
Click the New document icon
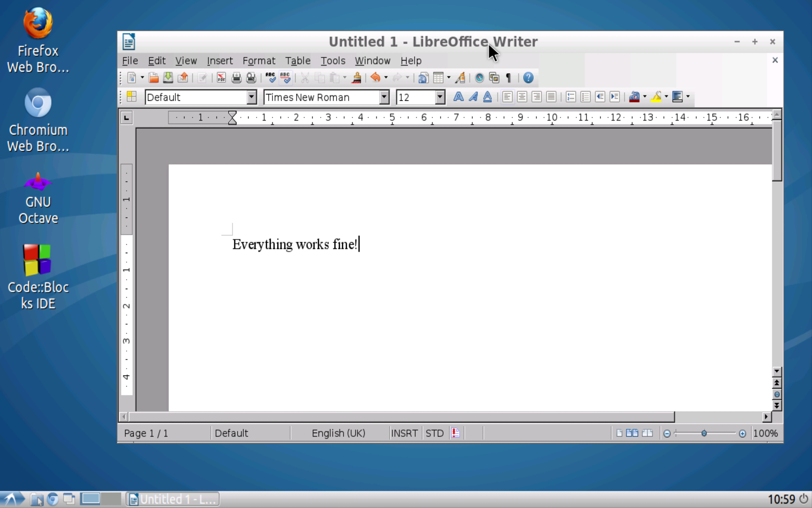pyautogui.click(x=132, y=78)
